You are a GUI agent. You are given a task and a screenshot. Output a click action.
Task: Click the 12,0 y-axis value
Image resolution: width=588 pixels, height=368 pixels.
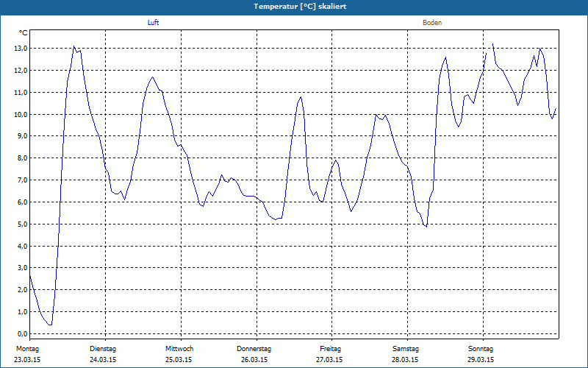tap(21, 71)
